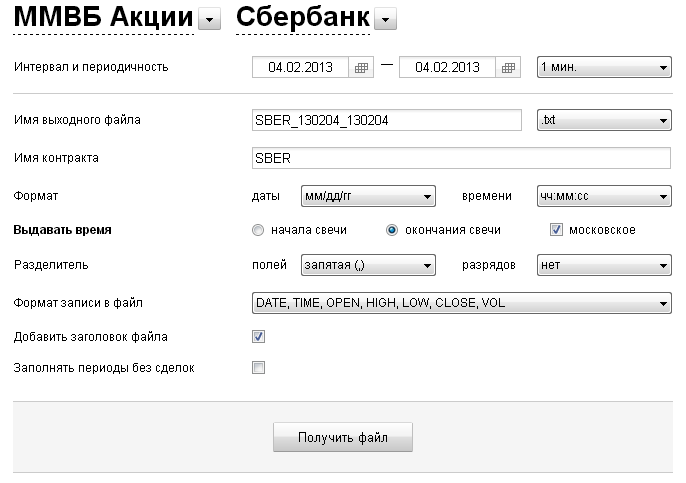Toggle московское time checkbox
The height and width of the screenshot is (483, 686).
pyautogui.click(x=556, y=230)
